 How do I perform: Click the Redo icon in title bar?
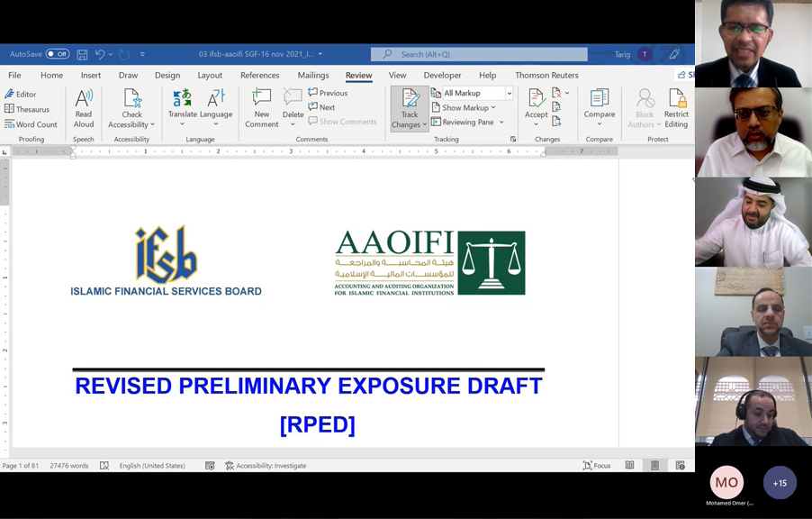pos(124,54)
